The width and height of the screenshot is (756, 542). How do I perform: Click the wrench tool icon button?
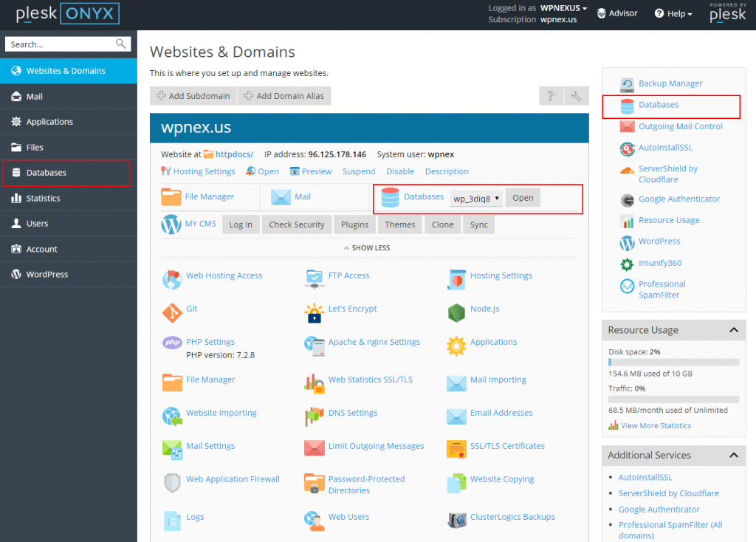click(576, 96)
